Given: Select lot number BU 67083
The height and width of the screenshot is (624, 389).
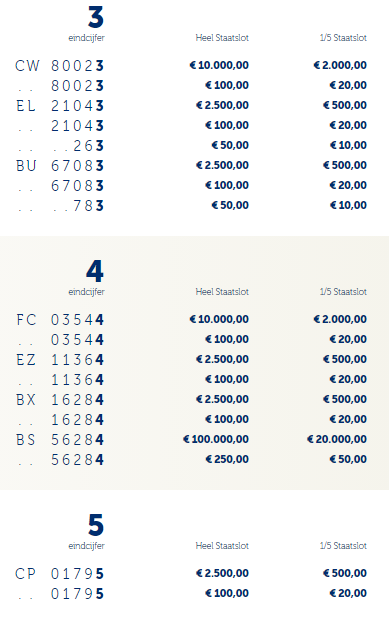Looking at the screenshot, I should click(59, 165).
